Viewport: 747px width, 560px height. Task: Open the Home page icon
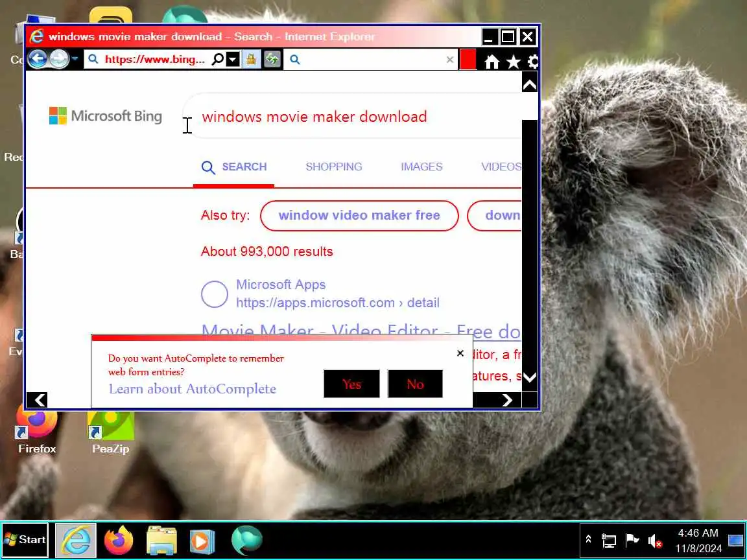[492, 62]
